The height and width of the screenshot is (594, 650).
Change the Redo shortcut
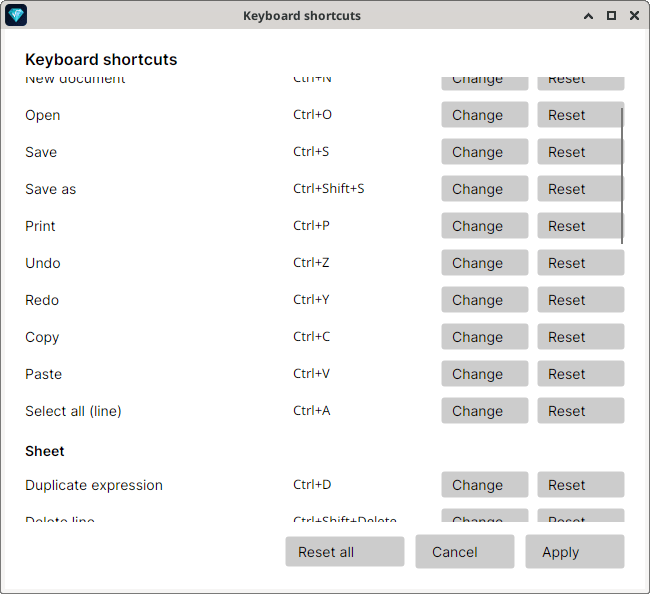pyautogui.click(x=485, y=300)
